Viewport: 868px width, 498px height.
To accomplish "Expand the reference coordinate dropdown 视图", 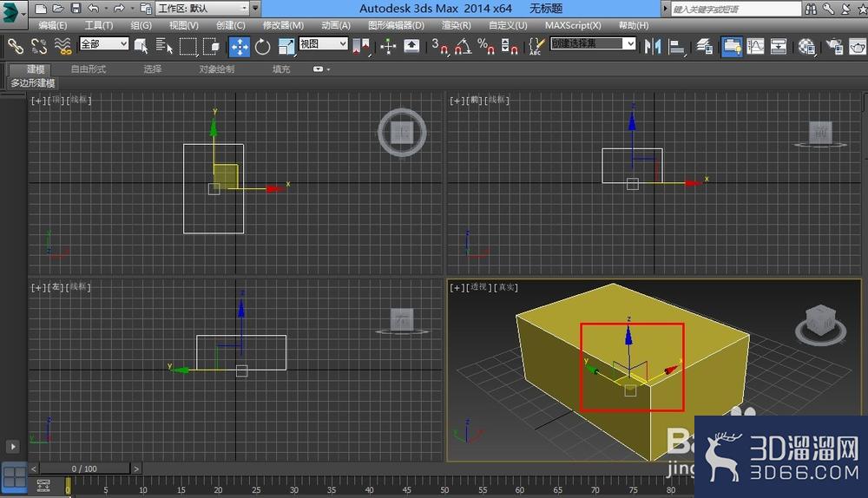I will (x=323, y=43).
